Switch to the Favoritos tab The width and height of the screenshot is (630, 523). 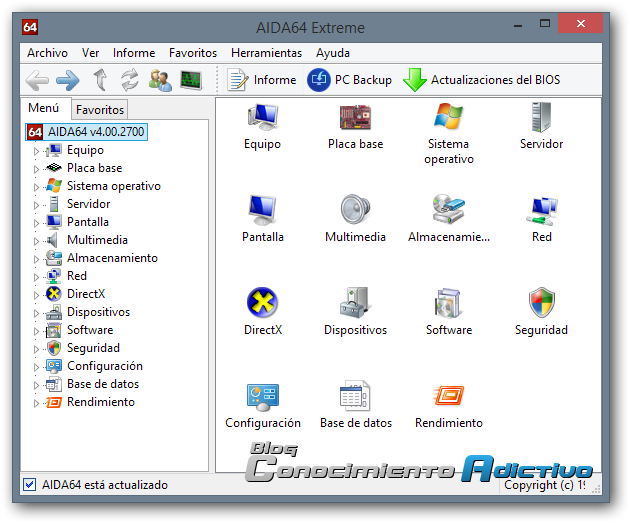point(100,110)
